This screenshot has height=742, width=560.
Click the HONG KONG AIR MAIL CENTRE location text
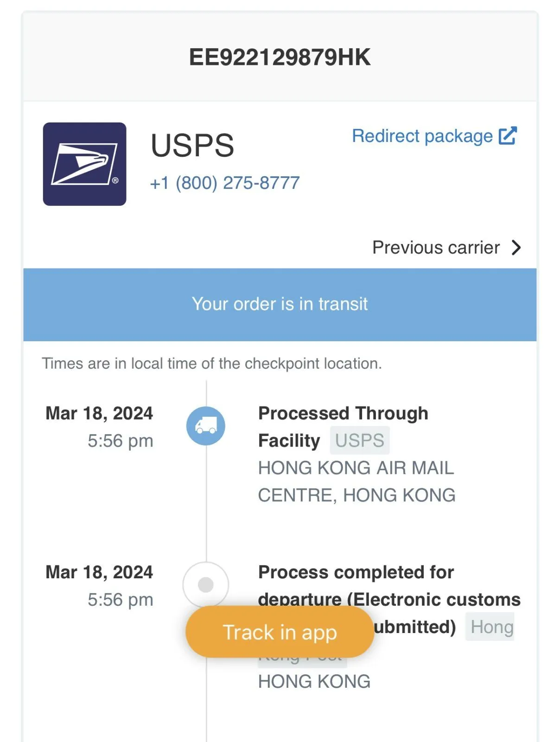356,481
